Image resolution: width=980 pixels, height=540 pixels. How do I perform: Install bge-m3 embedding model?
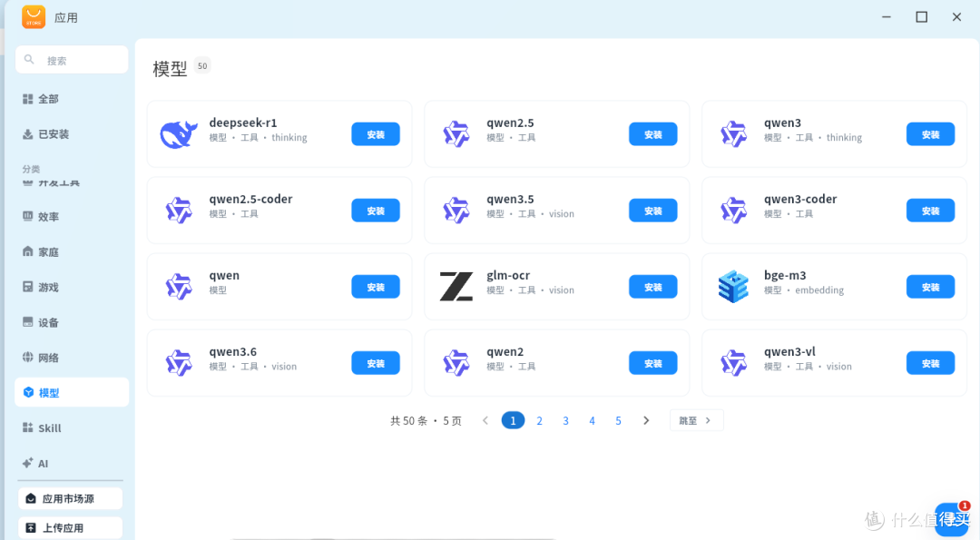pos(931,287)
